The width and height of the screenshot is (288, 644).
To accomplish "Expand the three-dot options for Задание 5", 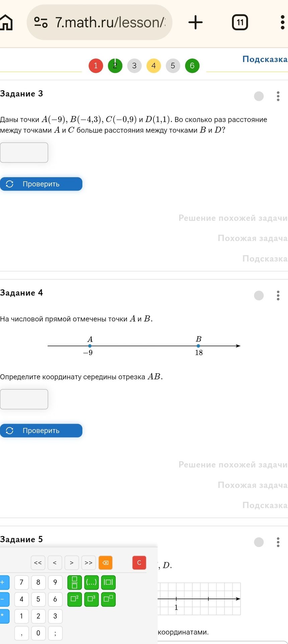I will (x=278, y=542).
